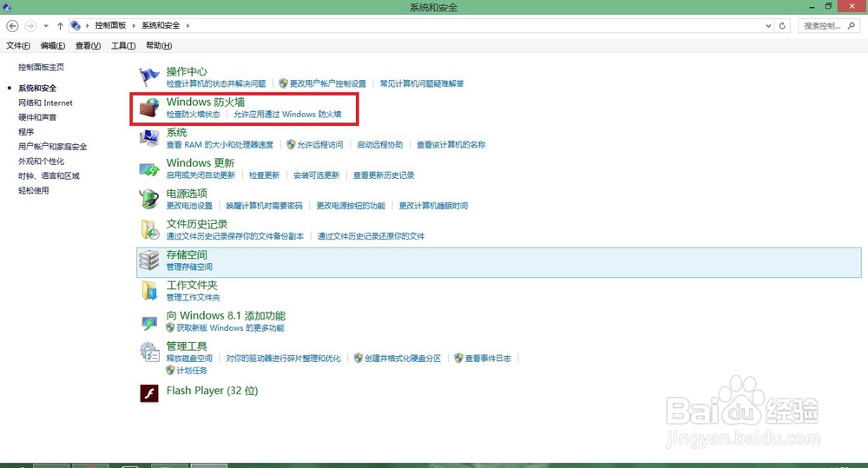This screenshot has width=868, height=468.
Task: Click 启用或关闭自动更新 link
Action: pyautogui.click(x=201, y=175)
